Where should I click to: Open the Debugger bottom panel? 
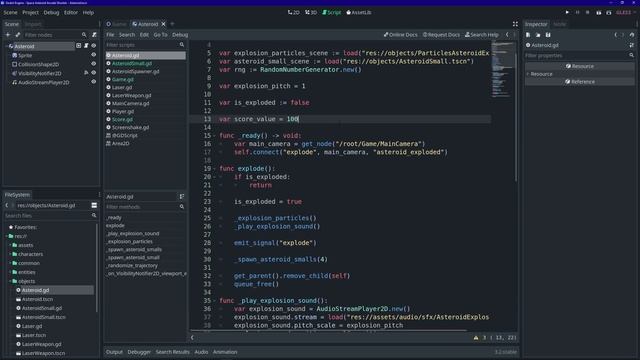click(x=139, y=352)
